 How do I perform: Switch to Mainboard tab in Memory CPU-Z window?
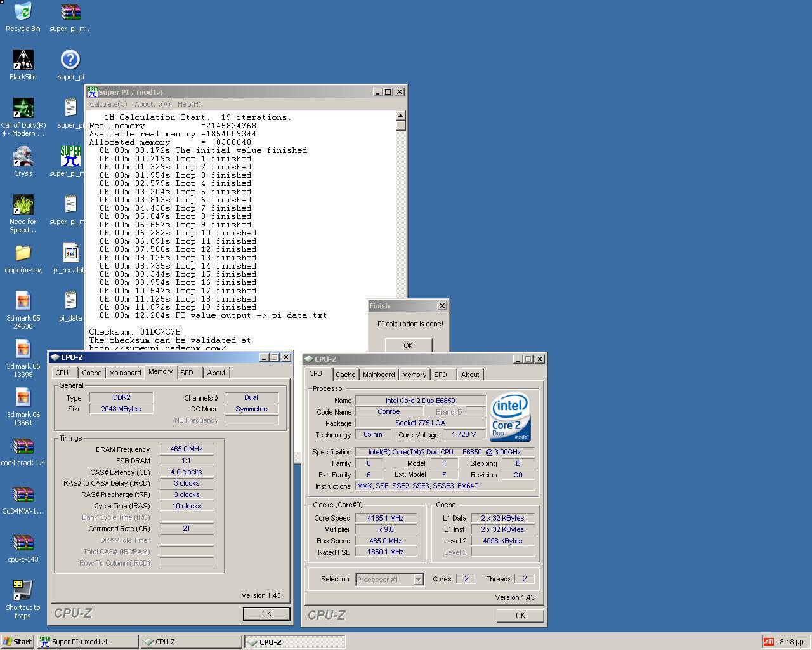tap(125, 373)
